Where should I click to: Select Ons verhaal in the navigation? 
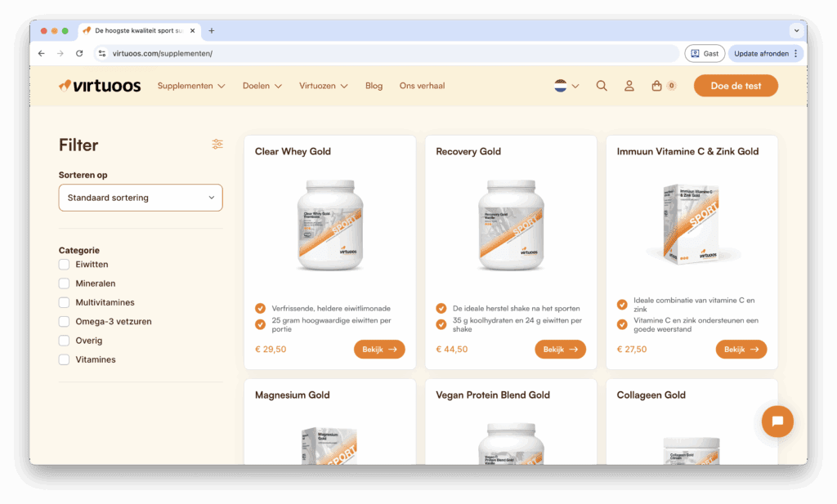[x=422, y=85]
